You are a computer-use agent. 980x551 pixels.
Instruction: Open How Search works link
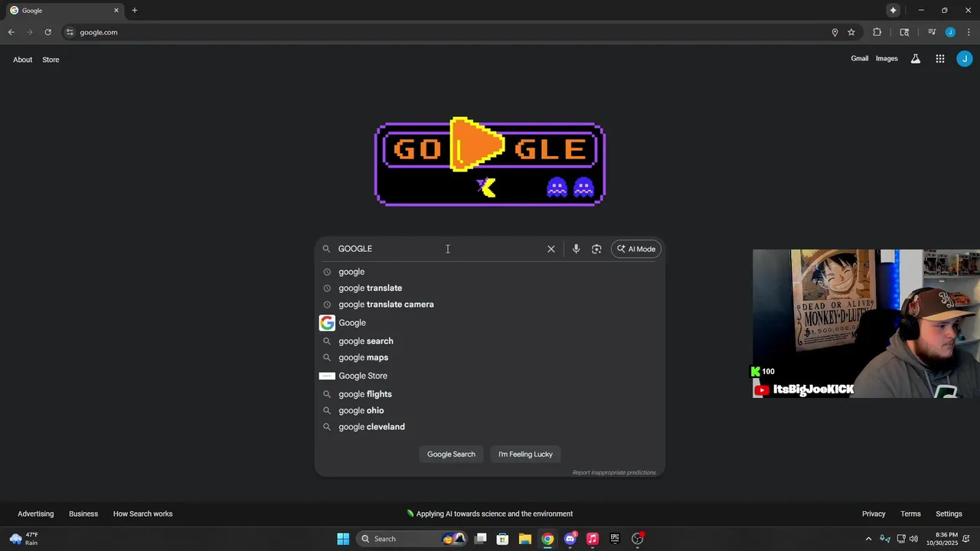coord(142,514)
